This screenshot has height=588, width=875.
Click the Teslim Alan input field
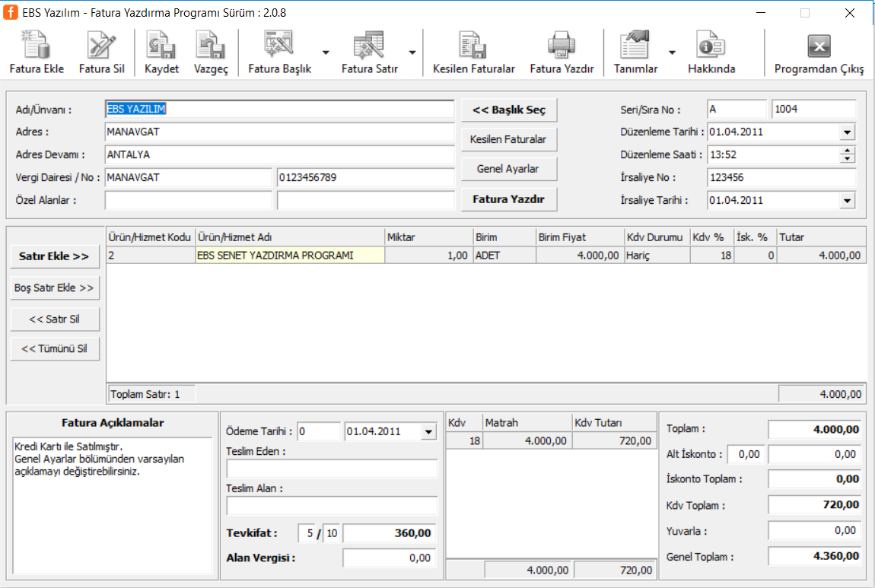tap(332, 505)
